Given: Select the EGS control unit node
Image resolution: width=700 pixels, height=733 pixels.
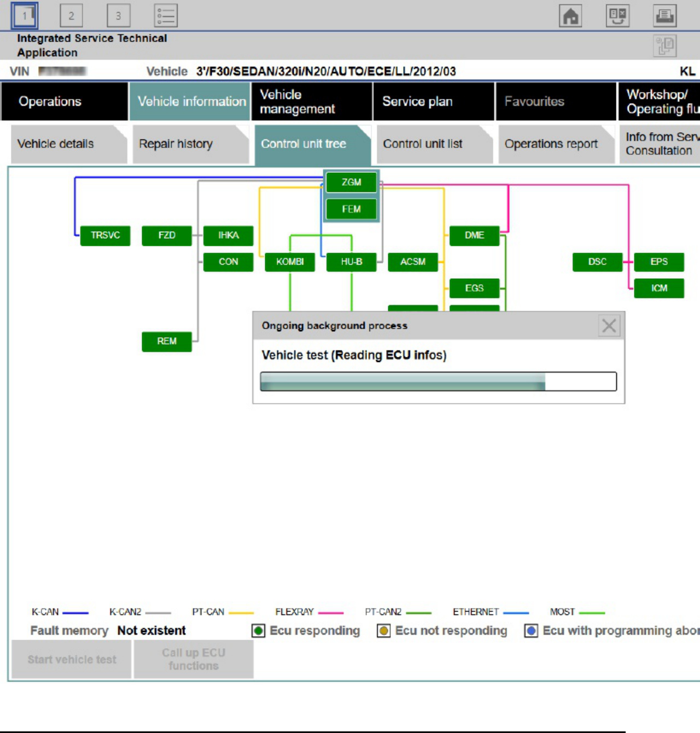Looking at the screenshot, I should [x=475, y=288].
